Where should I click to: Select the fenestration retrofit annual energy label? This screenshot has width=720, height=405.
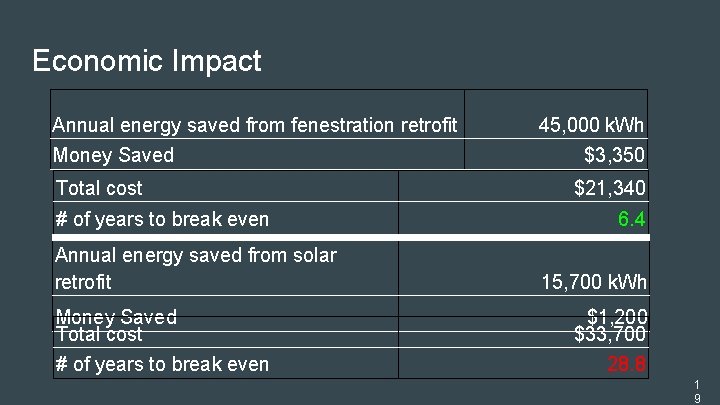click(x=254, y=125)
